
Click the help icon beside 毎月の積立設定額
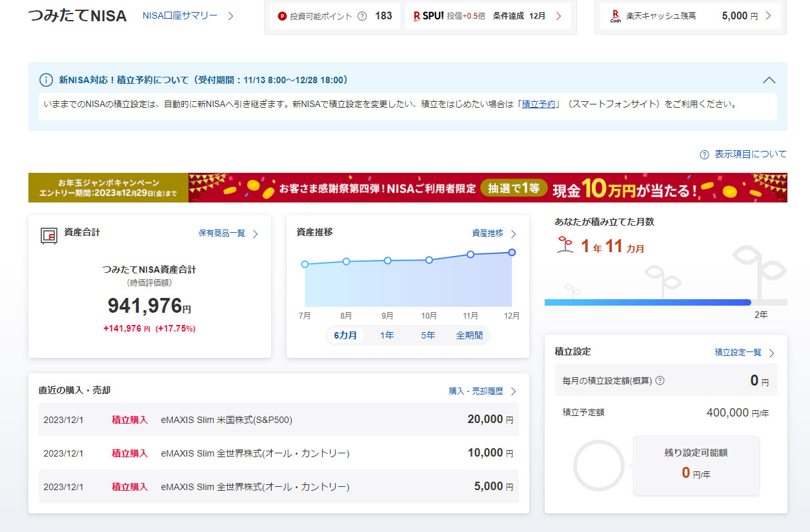660,380
